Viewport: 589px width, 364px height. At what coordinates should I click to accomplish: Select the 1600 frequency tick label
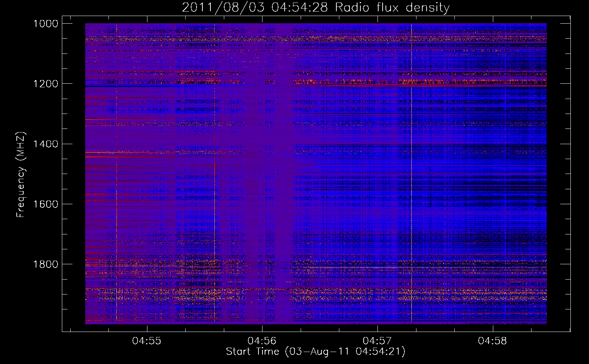click(46, 204)
